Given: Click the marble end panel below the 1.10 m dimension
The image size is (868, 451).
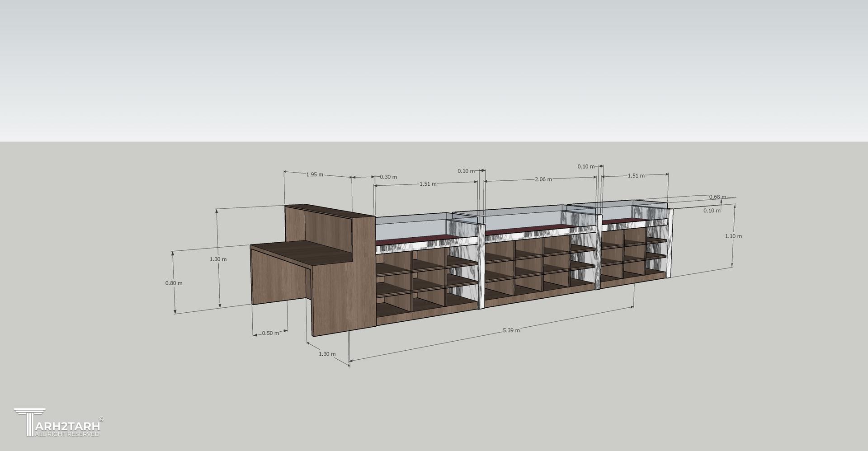Looking at the screenshot, I should click(669, 244).
